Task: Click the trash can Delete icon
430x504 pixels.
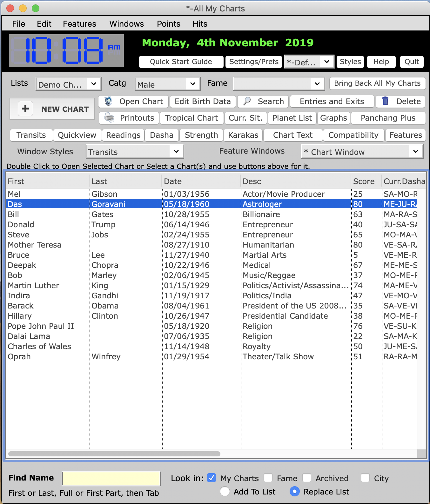Action: tap(385, 101)
